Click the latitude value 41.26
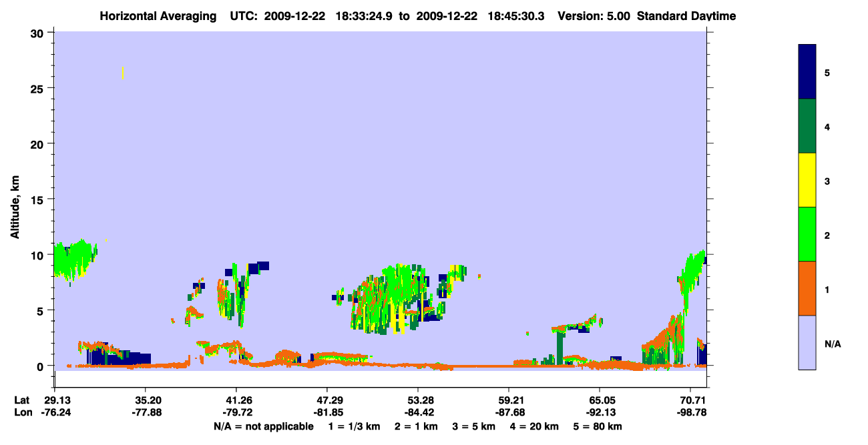Screen dimensions: 868x445 point(236,400)
